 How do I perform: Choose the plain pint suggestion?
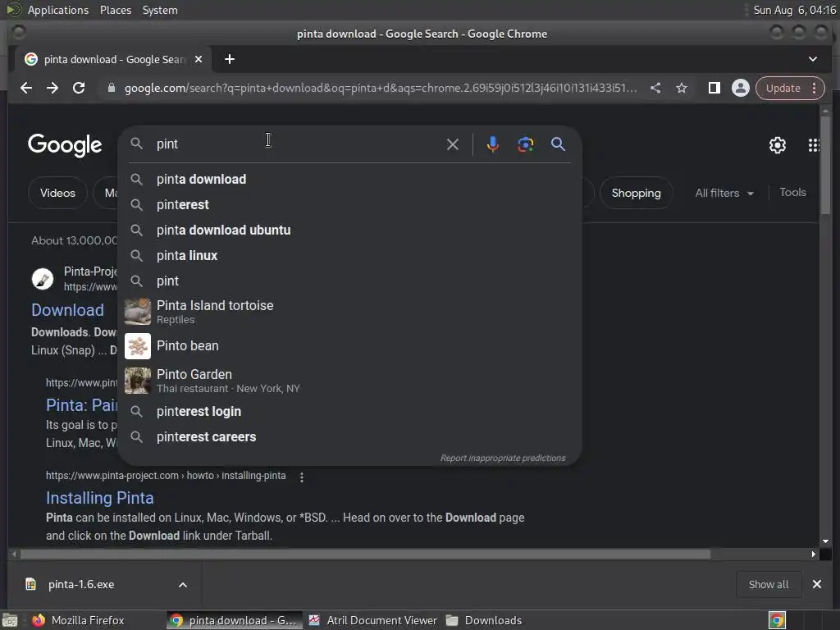pos(349,281)
